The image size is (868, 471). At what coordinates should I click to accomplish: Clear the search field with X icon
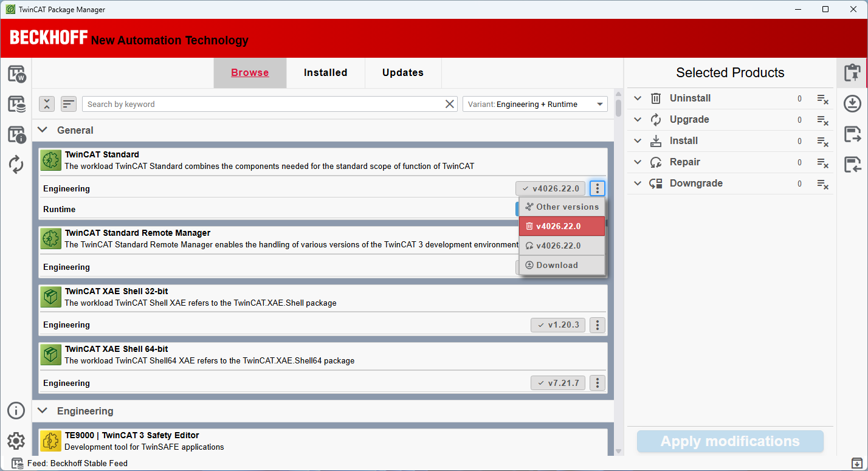(450, 104)
